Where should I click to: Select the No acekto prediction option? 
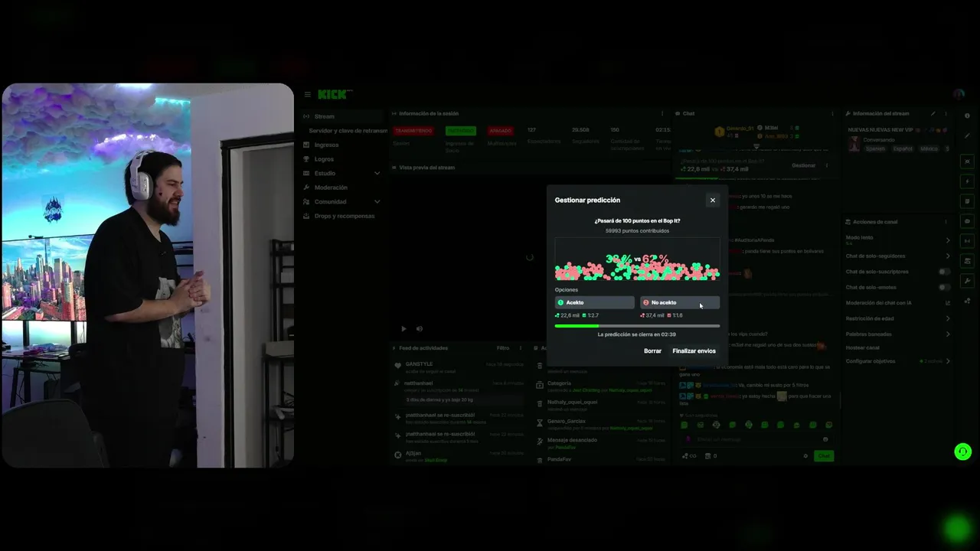680,302
